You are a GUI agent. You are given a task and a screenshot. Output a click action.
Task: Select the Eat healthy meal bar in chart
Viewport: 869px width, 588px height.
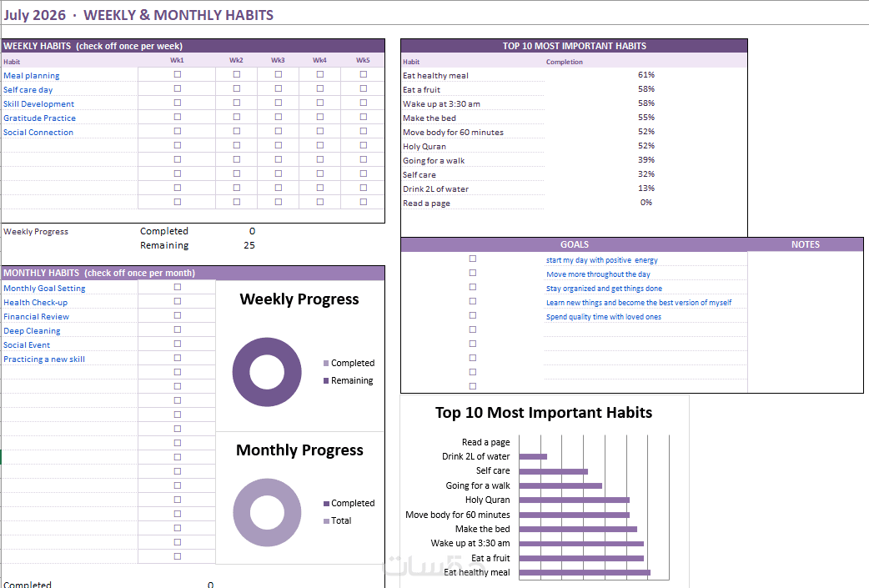click(585, 572)
